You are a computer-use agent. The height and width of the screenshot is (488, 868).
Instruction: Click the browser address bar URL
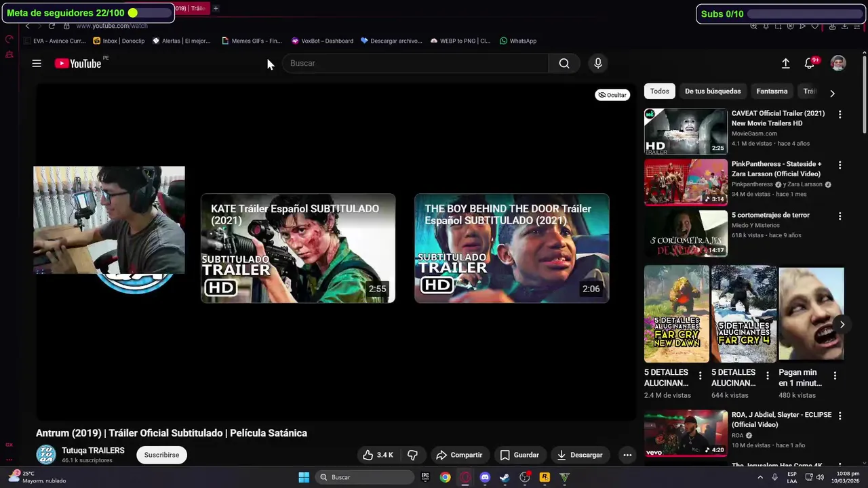point(112,26)
